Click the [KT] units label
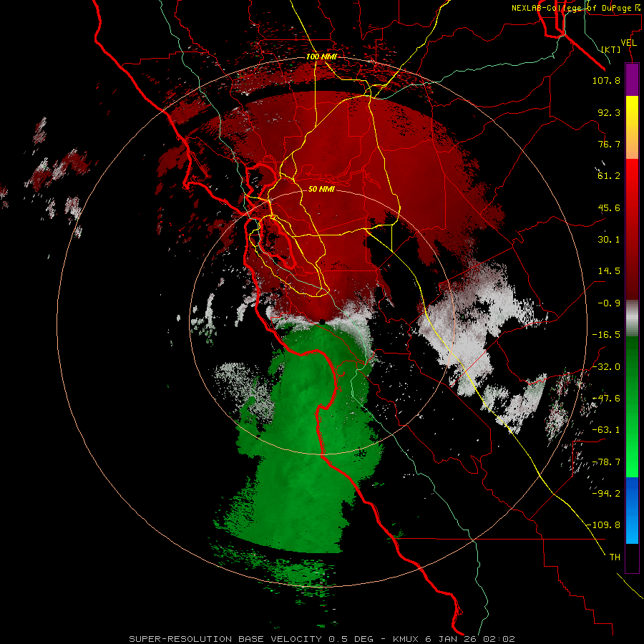The height and width of the screenshot is (644, 644). coord(610,49)
